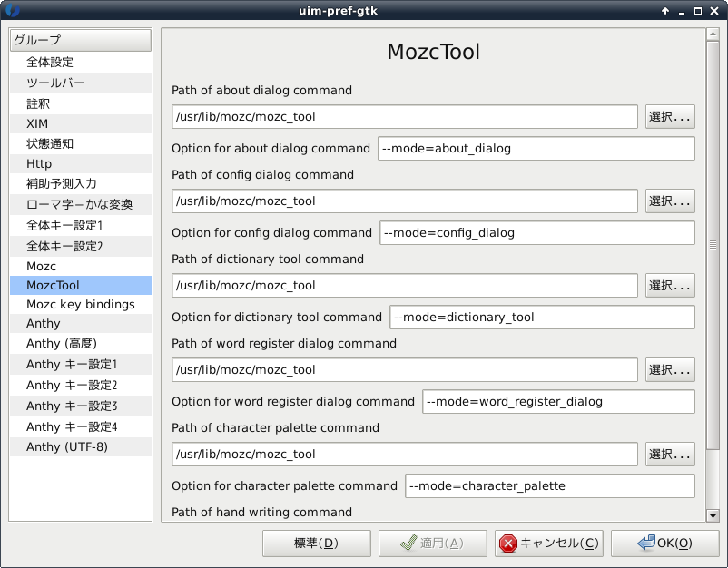Open 補助予測入力 group
Screen dimensions: 728x568
pyautogui.click(x=80, y=183)
